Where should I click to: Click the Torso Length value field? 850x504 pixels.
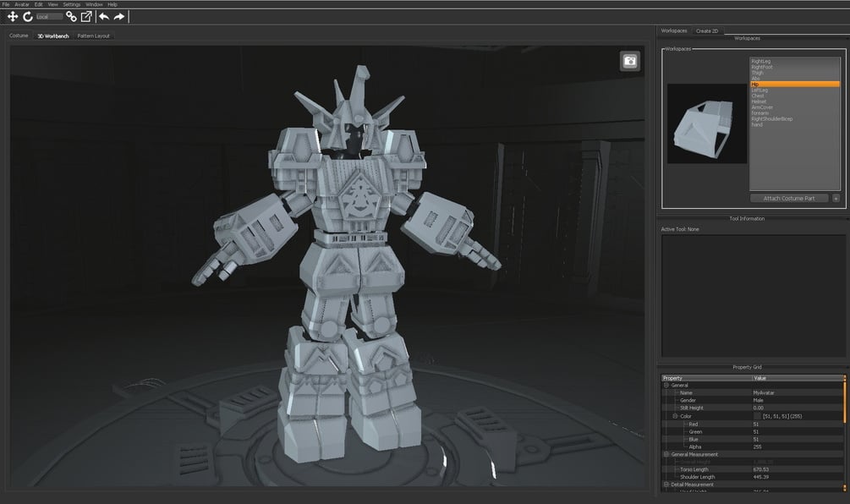tap(798, 469)
